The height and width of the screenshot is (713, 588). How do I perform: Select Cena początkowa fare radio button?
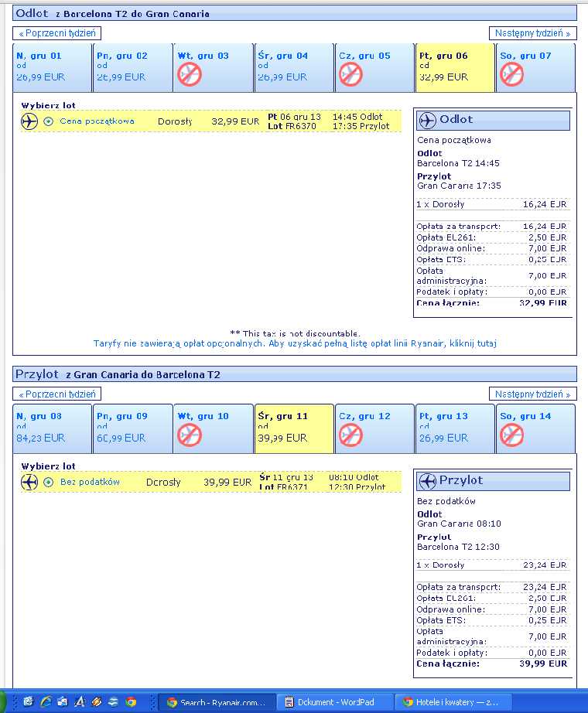(48, 121)
